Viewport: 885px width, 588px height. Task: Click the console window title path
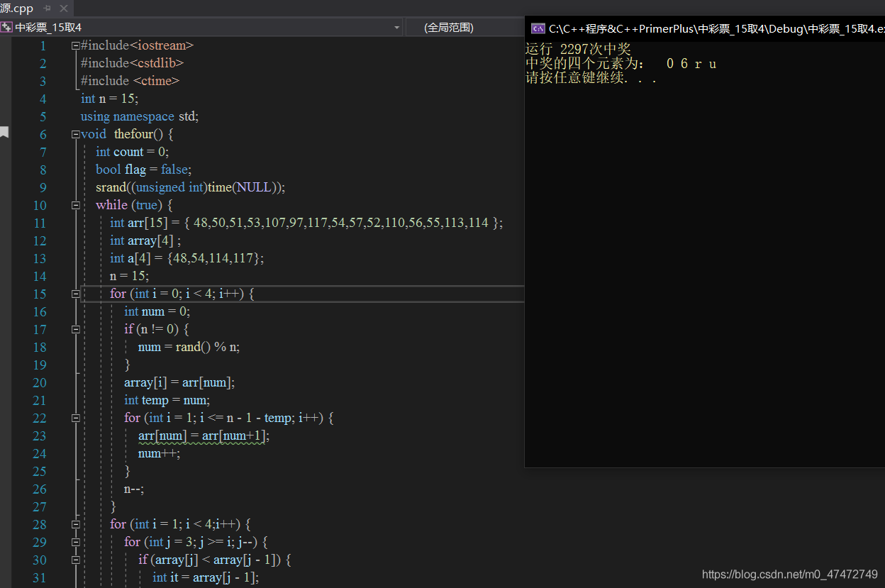click(716, 29)
